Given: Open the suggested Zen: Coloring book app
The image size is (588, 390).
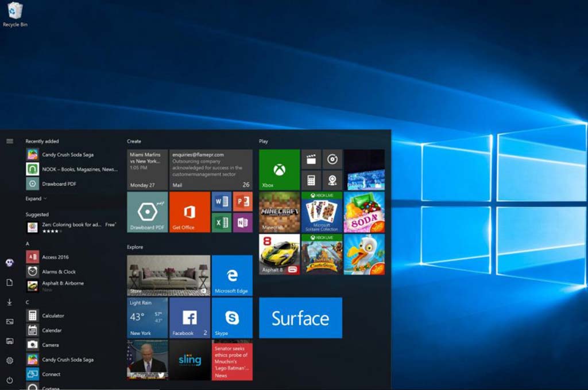Looking at the screenshot, I should 72,227.
